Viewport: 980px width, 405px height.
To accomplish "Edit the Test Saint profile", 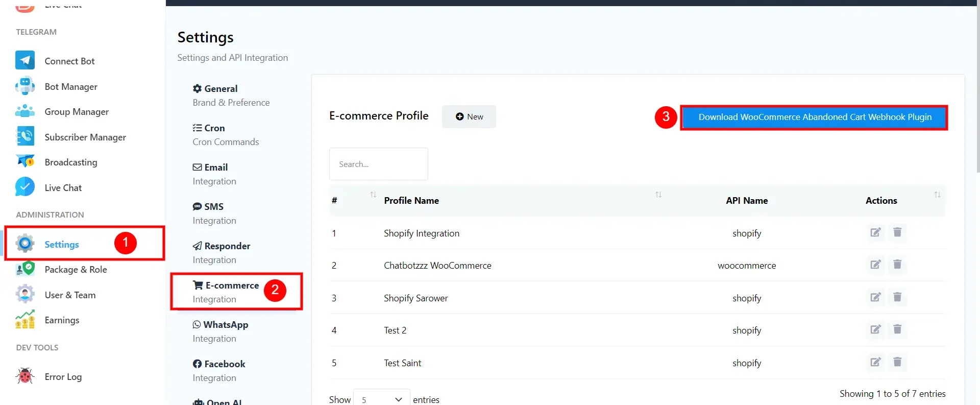I will (x=875, y=362).
